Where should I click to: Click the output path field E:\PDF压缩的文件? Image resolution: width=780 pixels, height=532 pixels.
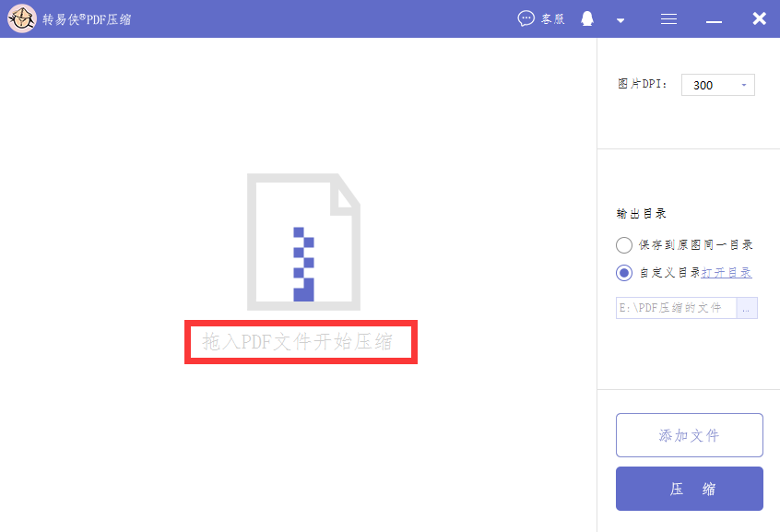click(676, 308)
